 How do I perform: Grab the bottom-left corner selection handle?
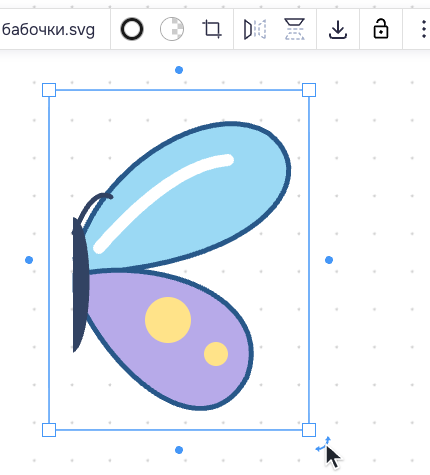49,430
